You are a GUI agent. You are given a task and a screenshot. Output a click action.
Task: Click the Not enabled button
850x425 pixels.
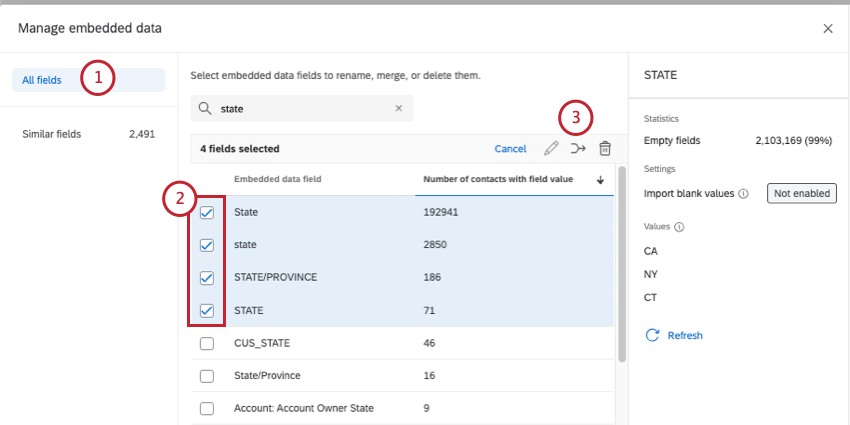click(801, 193)
